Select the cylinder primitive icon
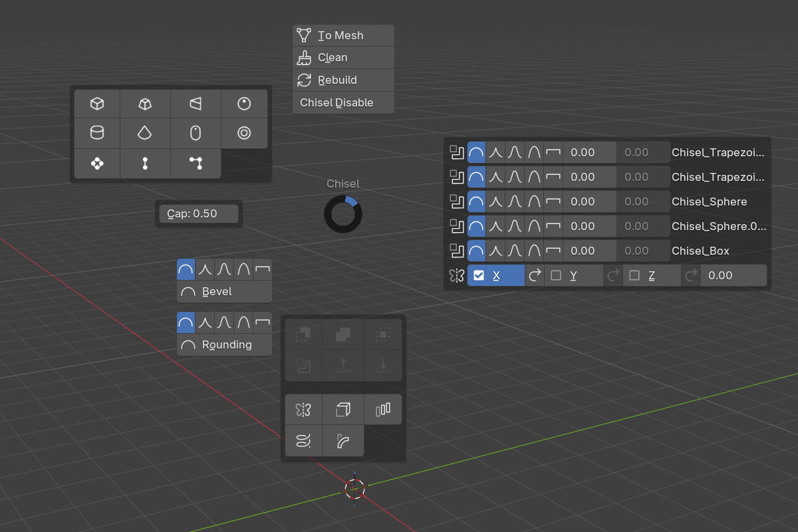The width and height of the screenshot is (798, 532). click(x=97, y=133)
